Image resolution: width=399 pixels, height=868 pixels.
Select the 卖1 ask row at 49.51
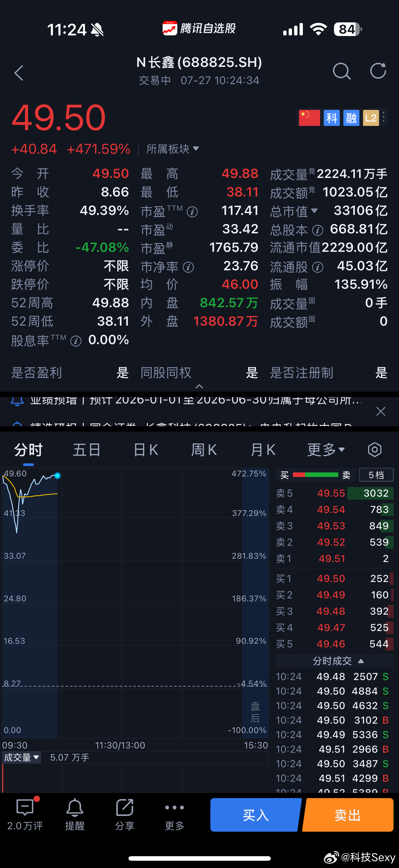tap(334, 558)
